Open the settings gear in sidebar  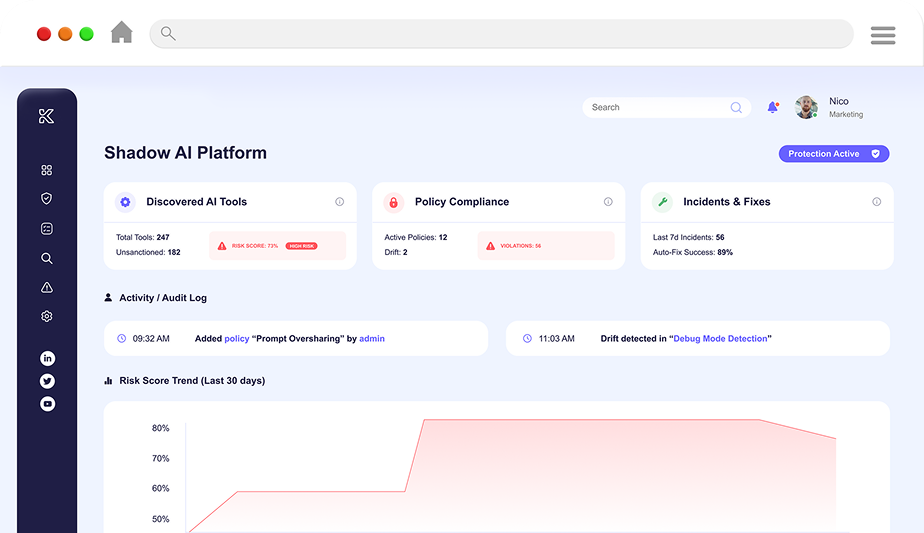coord(47,316)
